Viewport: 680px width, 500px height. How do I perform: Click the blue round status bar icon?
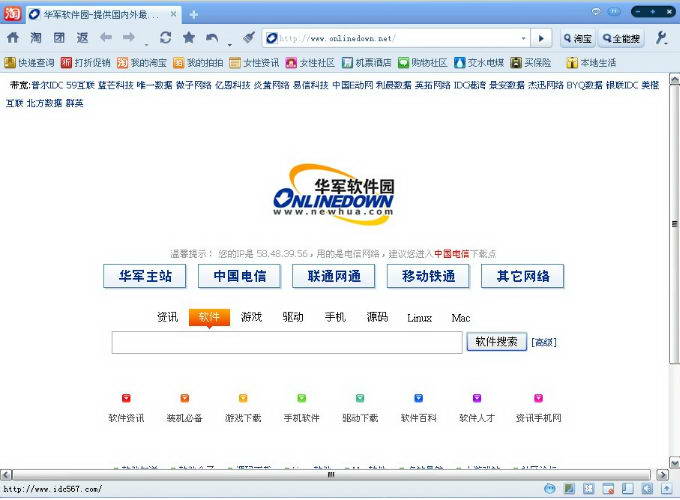click(x=549, y=489)
